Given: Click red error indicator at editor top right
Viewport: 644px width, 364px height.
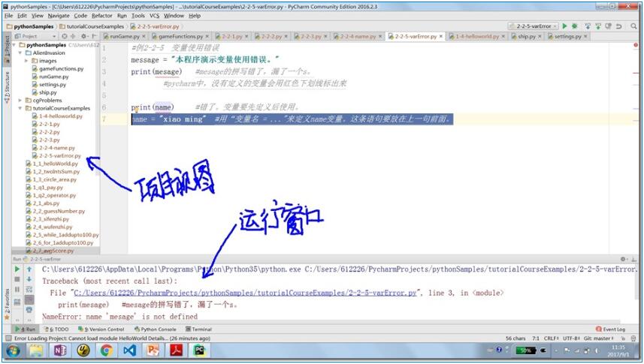Looking at the screenshot, I should coord(636,45).
